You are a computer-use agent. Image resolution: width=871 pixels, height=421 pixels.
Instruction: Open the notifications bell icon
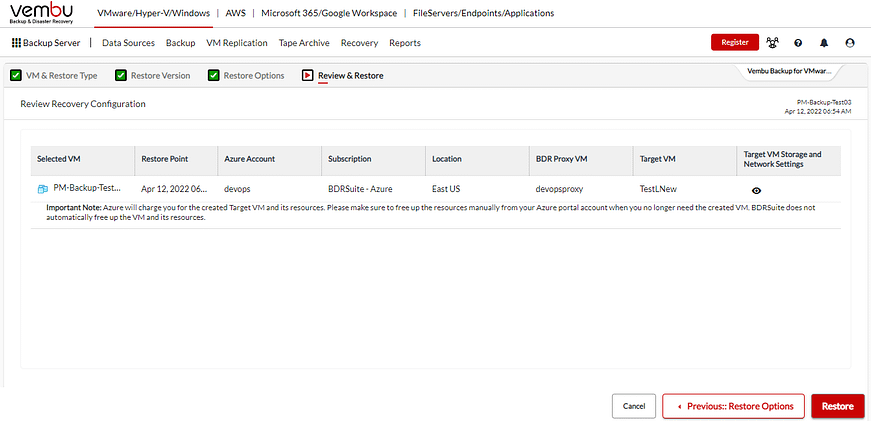pos(824,43)
